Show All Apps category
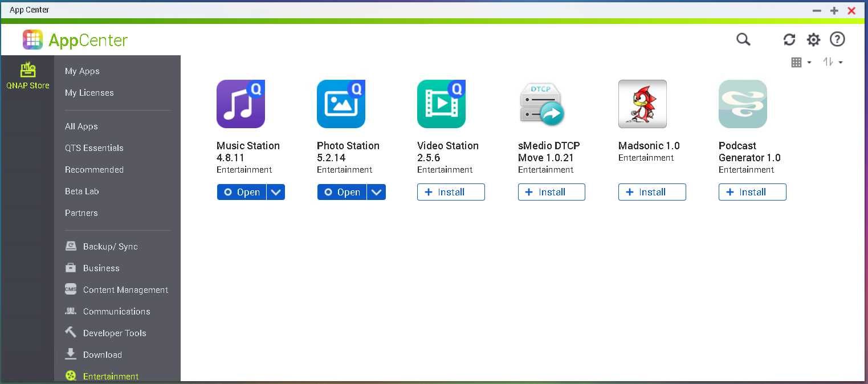The height and width of the screenshot is (384, 868). pos(81,126)
